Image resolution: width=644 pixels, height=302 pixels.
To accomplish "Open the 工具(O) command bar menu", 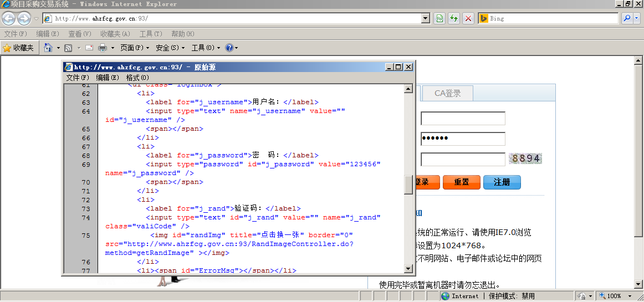I will [206, 48].
